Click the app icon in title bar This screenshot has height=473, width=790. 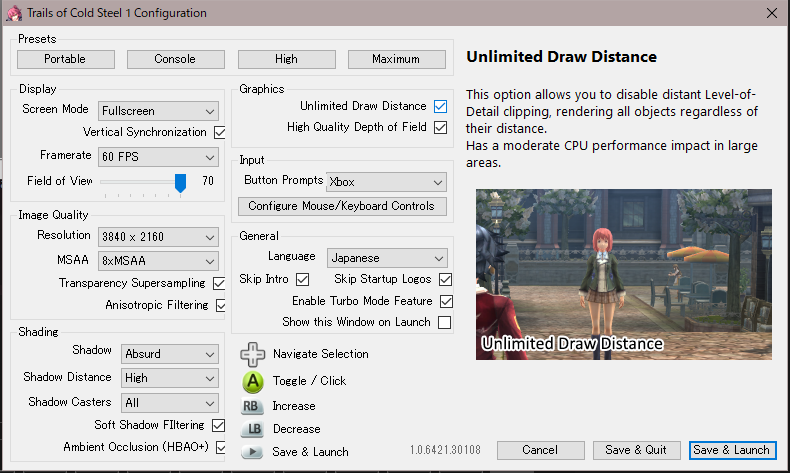14,13
